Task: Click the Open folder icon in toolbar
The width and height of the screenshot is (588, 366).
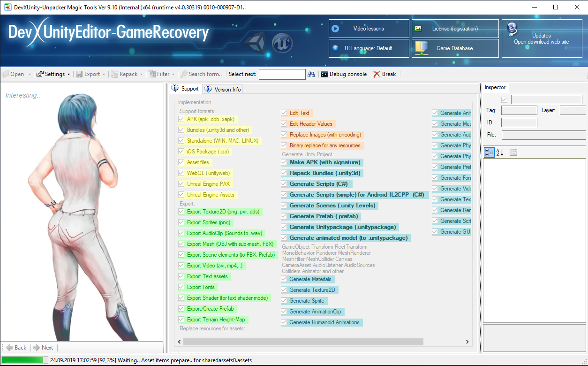Action: (x=6, y=74)
